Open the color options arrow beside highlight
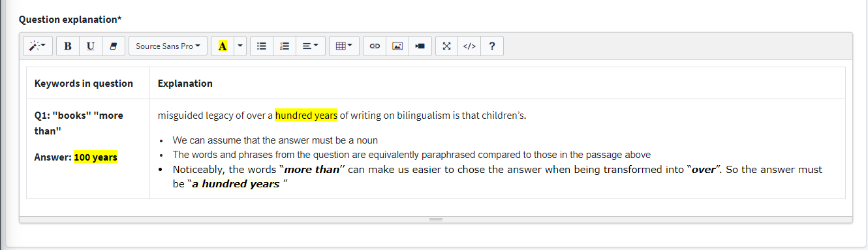Image resolution: width=868 pixels, height=250 pixels. pyautogui.click(x=240, y=46)
